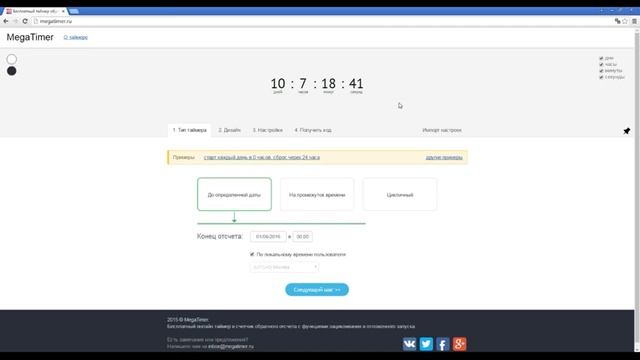Open the Google Plus social link icon
Screen dimensions: 640x360
[x=460, y=344]
